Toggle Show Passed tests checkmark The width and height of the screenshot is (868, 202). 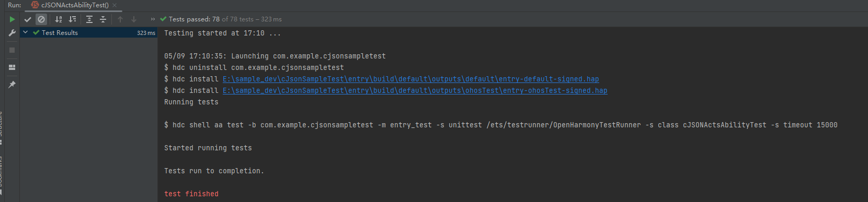point(28,19)
